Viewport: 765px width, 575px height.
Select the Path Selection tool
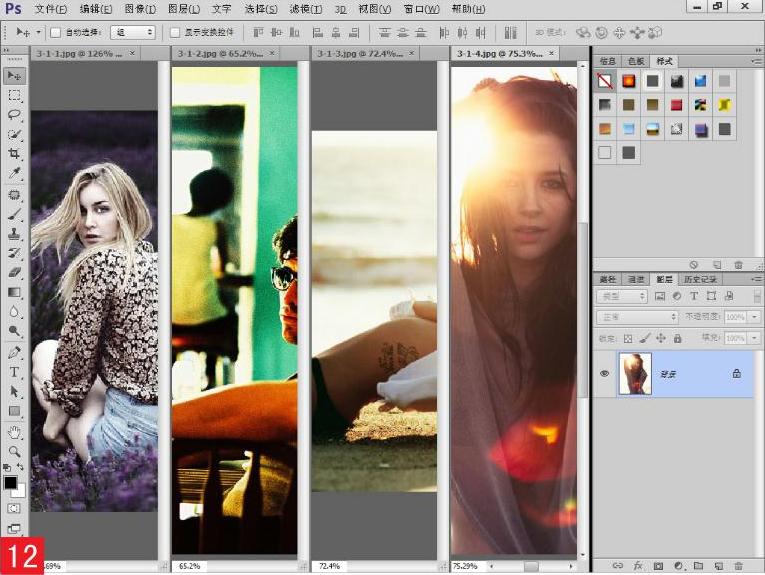click(x=14, y=392)
